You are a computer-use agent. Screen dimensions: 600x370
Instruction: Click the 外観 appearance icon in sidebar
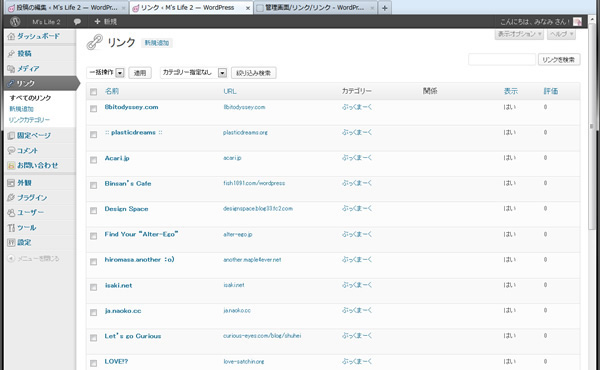(x=11, y=183)
